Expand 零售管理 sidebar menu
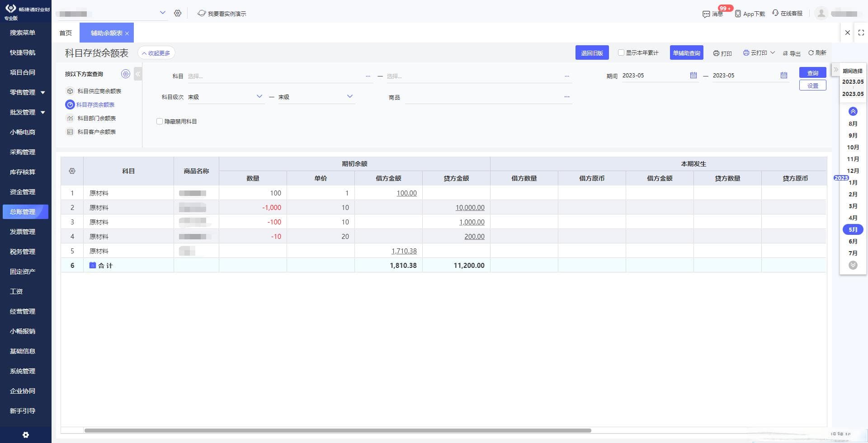Screen dimensions: 868x443 (43, 92)
